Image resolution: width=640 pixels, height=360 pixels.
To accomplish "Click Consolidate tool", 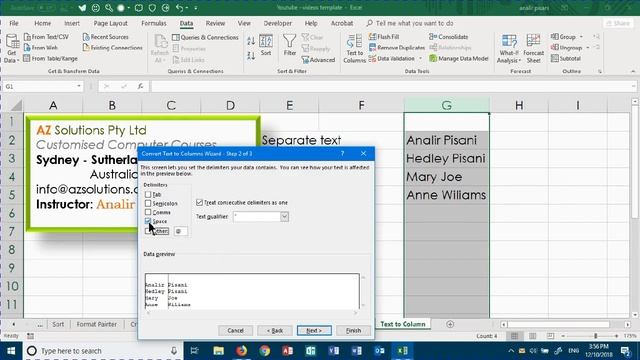I will click(449, 37).
